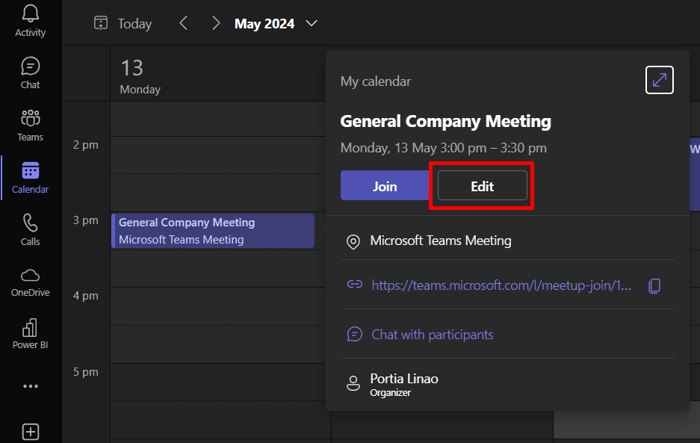
Task: Open the teams.microsoft.com meetup-join link
Action: click(501, 285)
